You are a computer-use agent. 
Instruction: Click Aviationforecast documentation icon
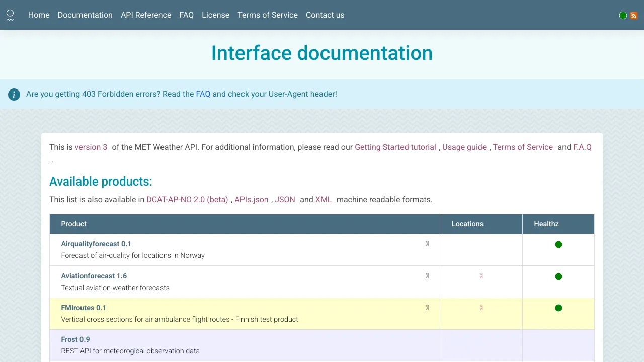pyautogui.click(x=427, y=276)
